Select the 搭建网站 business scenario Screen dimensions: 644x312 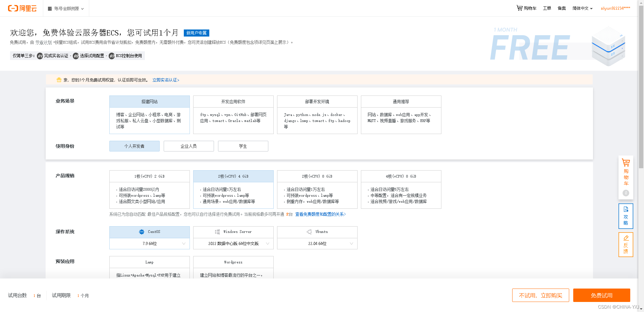coord(150,115)
